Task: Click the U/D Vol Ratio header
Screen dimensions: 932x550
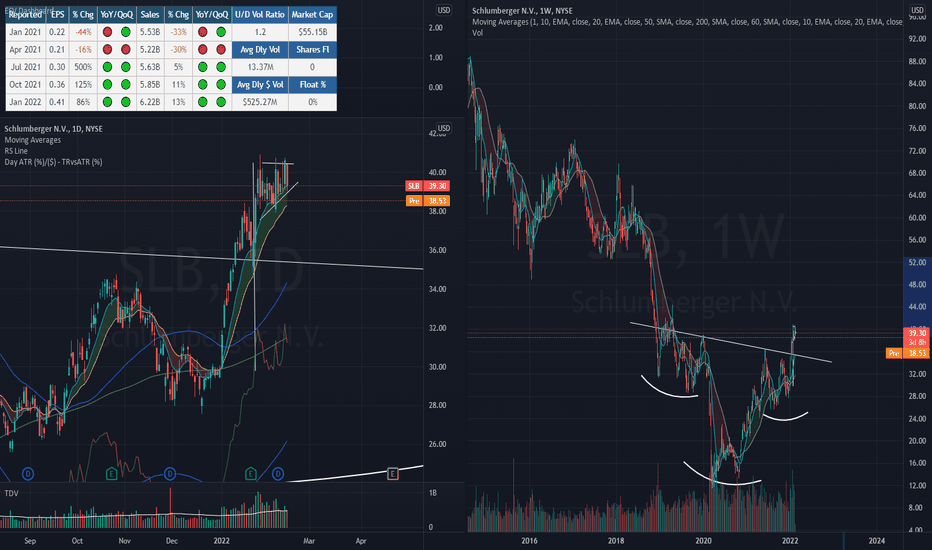Action: tap(260, 14)
